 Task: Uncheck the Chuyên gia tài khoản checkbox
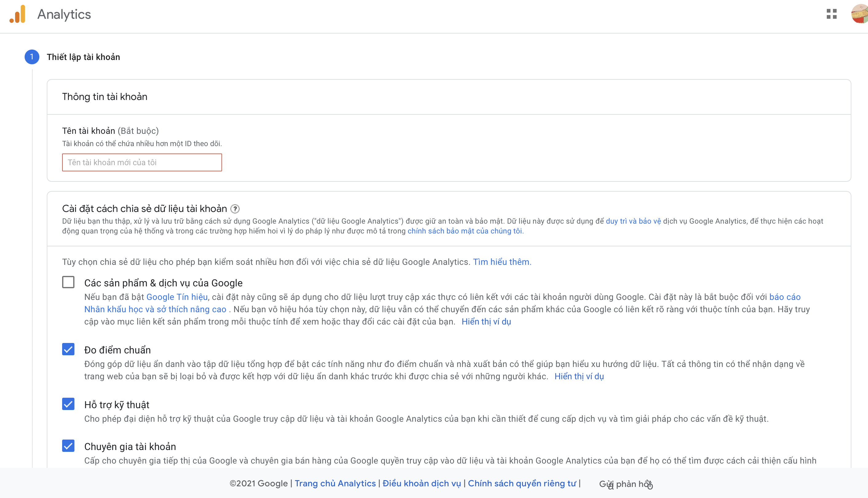click(x=68, y=446)
